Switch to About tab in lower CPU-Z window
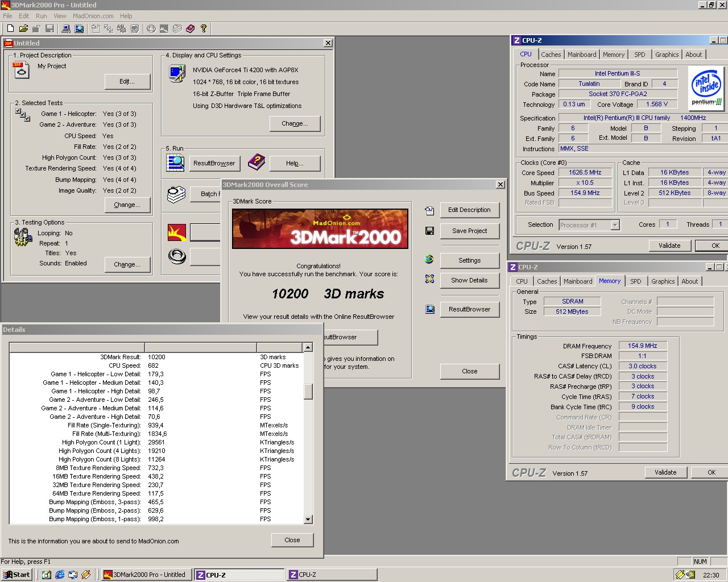728x582 pixels. click(x=689, y=281)
